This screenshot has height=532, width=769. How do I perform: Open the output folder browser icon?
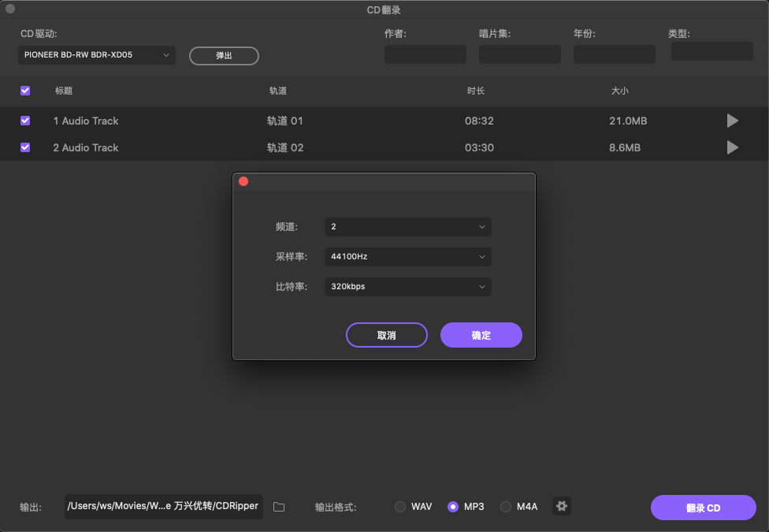pos(279,507)
